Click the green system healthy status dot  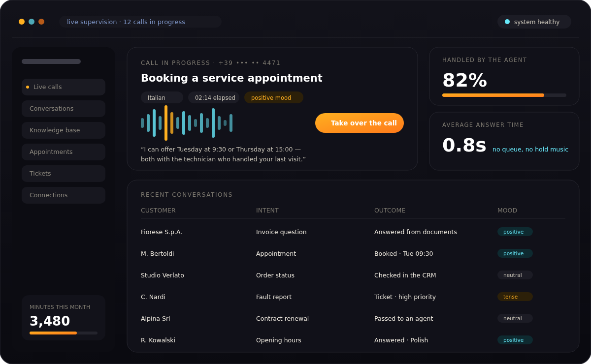pyautogui.click(x=507, y=22)
